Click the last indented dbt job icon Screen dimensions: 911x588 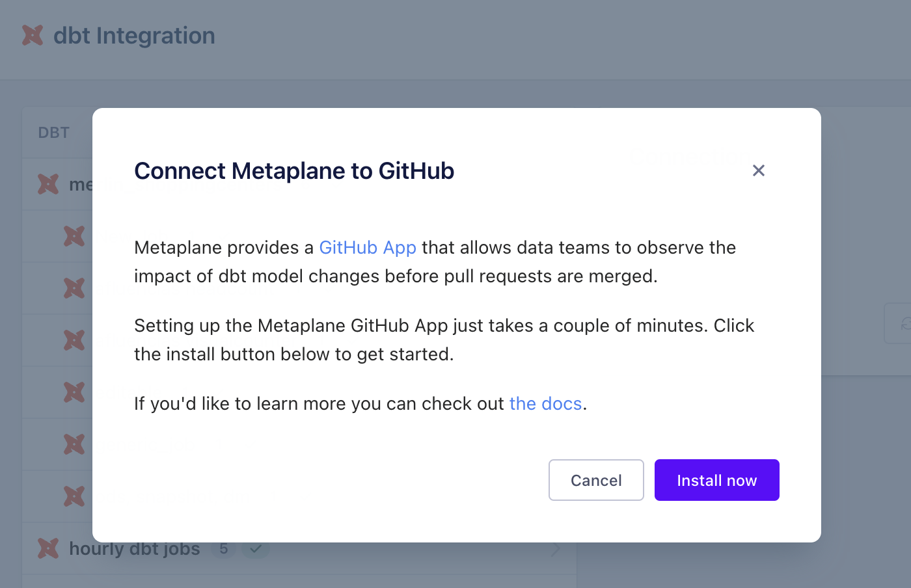point(74,496)
